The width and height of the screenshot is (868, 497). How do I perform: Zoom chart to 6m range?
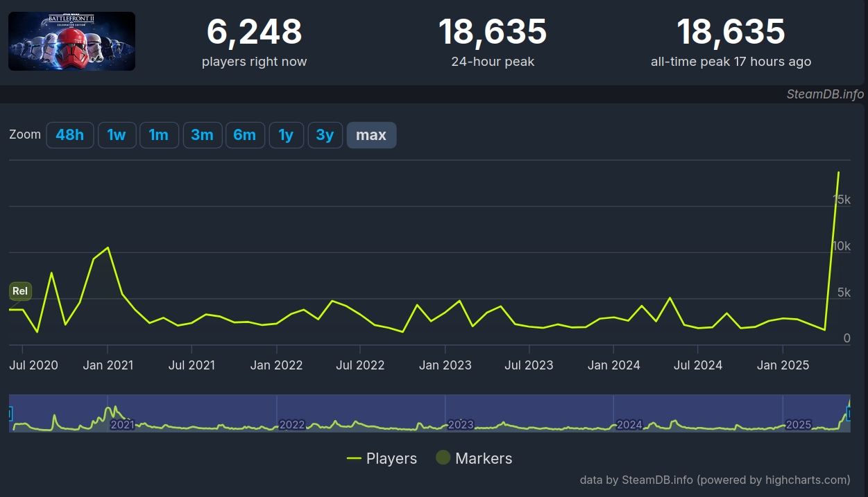tap(244, 135)
